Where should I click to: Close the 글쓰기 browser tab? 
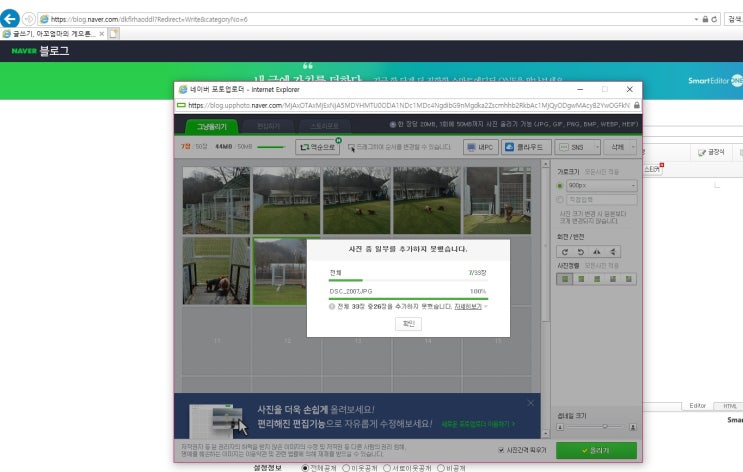[x=101, y=34]
